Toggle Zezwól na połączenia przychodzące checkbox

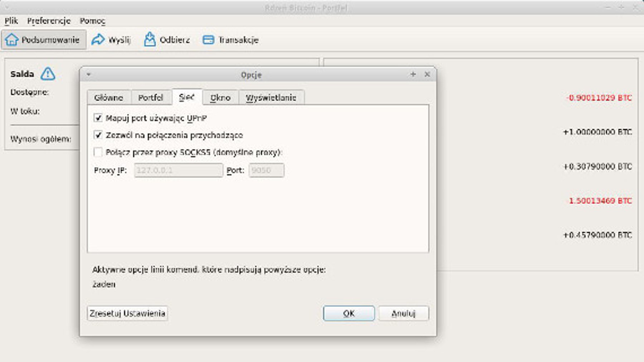[98, 135]
